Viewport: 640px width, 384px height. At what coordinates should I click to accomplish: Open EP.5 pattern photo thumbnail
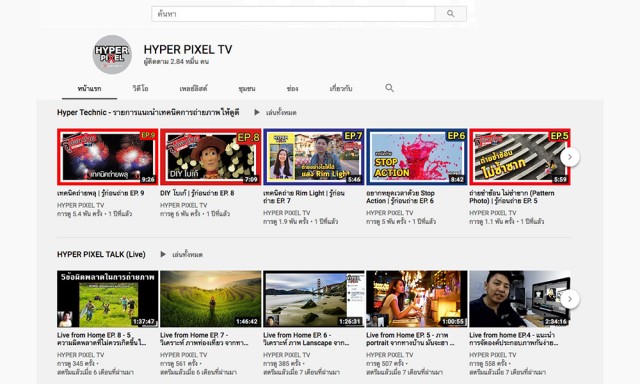[520, 157]
